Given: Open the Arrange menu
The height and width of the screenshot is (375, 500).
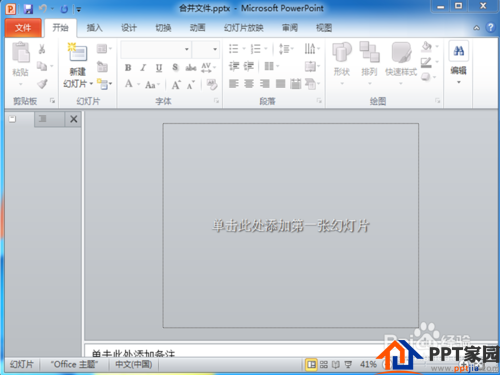Looking at the screenshot, I should pos(369,63).
